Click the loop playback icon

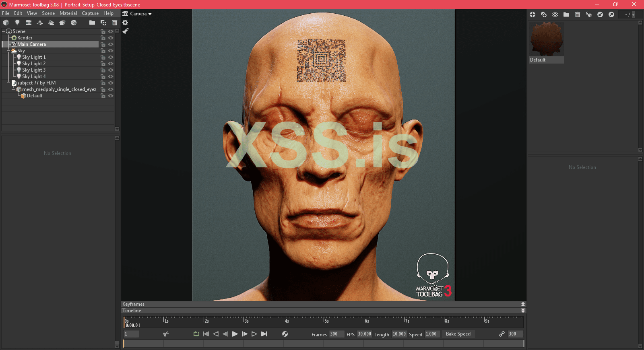[x=196, y=334]
